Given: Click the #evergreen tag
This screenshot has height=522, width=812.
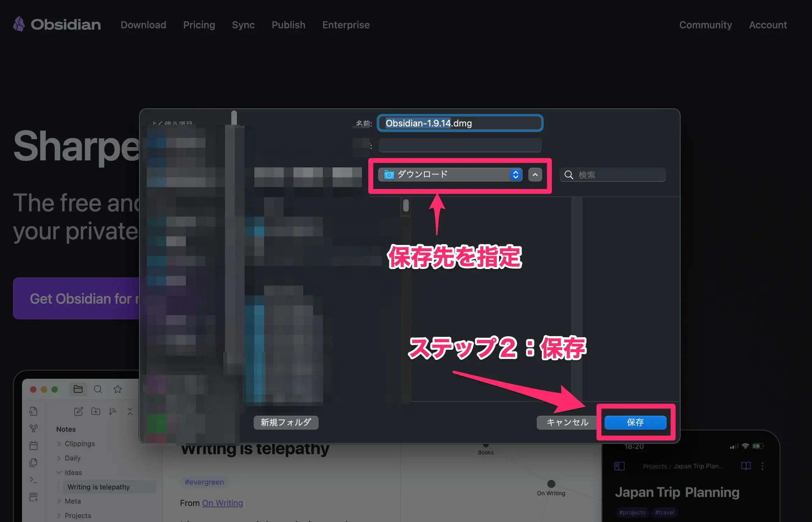Looking at the screenshot, I should tap(204, 482).
